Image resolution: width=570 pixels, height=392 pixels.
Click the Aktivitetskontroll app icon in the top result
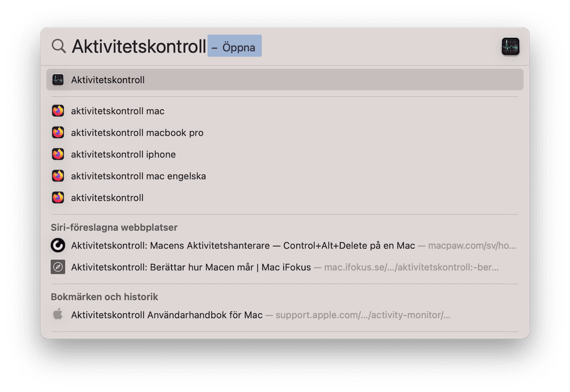58,80
